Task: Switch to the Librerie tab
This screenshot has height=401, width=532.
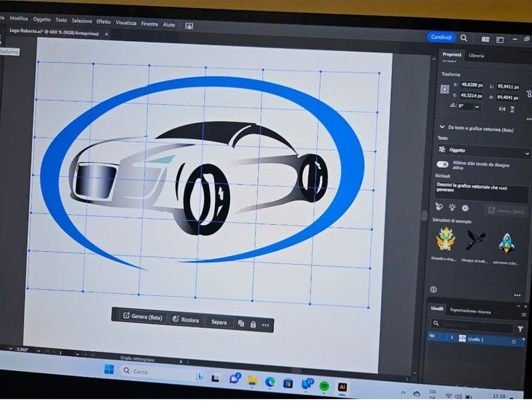Action: (x=476, y=55)
